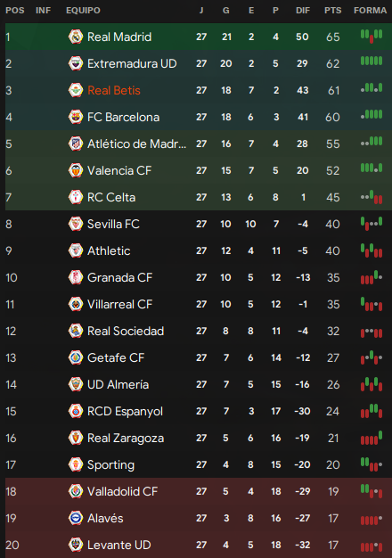Click the Extremadura UD club badge
The width and height of the screenshot is (392, 558).
(76, 63)
